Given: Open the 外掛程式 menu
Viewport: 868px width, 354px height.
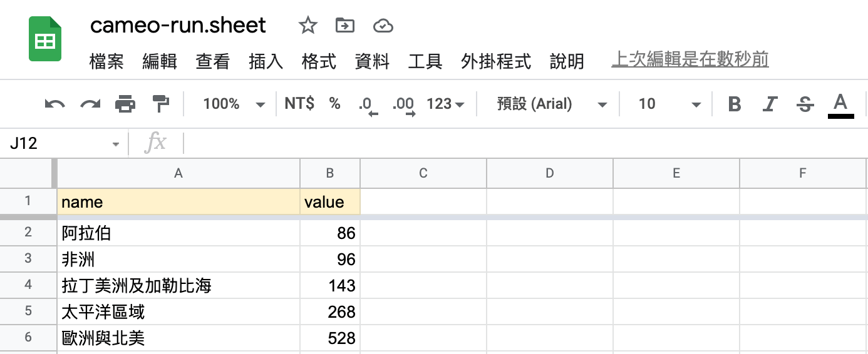Looking at the screenshot, I should click(x=496, y=61).
